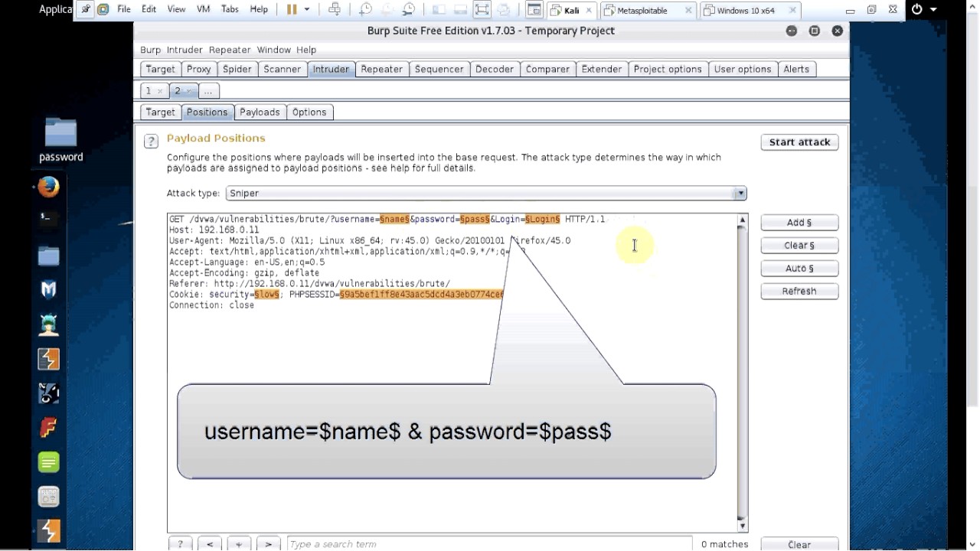Switch to Intruder Target sub-tab

pyautogui.click(x=160, y=112)
